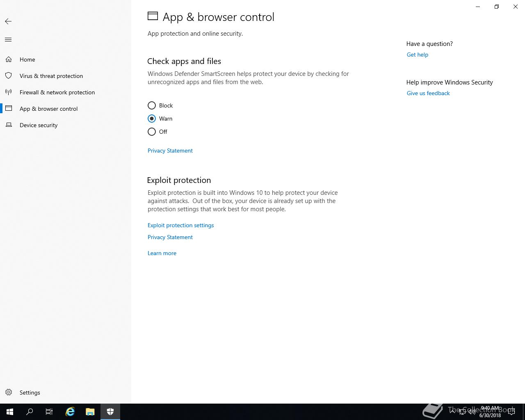
Task: Select the Off radio button
Action: tap(152, 132)
